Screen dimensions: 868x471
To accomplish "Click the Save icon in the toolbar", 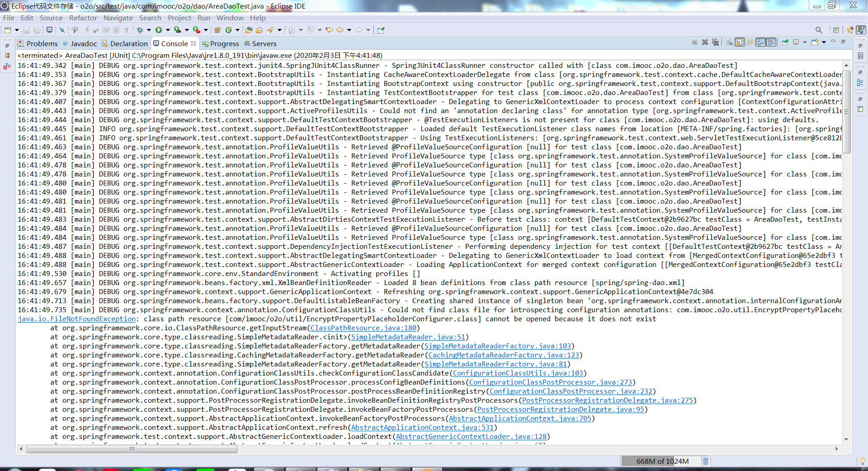I will pyautogui.click(x=26, y=30).
